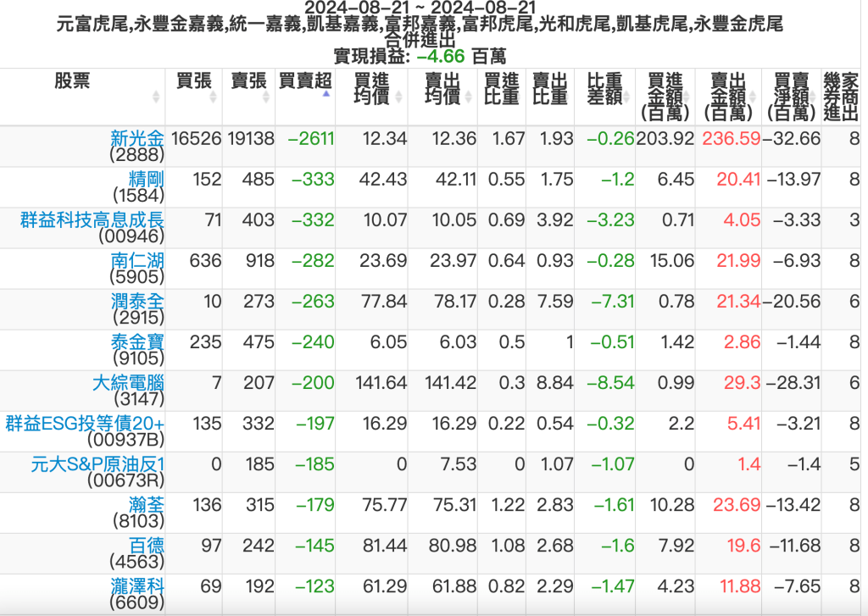868x616 pixels.
Task: Click the sort arrows under 股票 column header
Action: click(x=156, y=97)
